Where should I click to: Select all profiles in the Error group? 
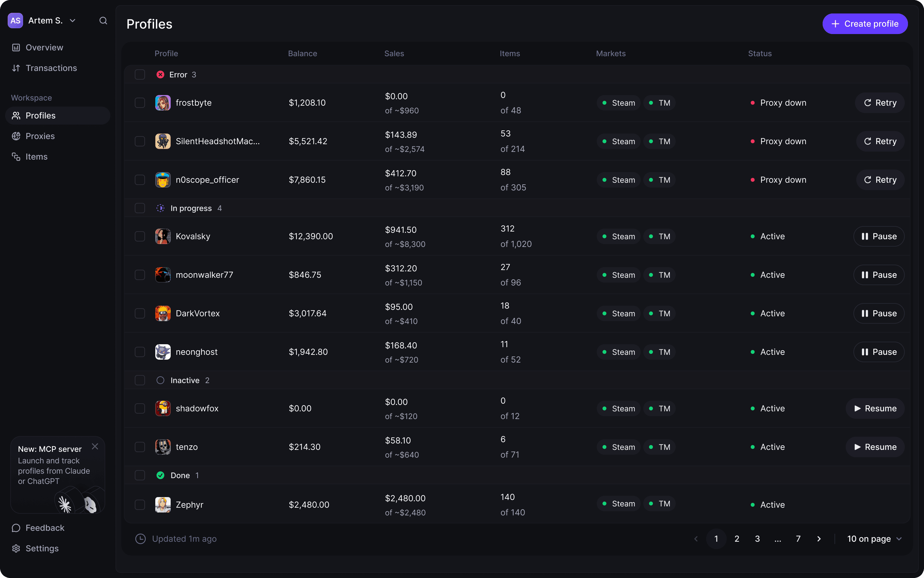click(x=140, y=74)
